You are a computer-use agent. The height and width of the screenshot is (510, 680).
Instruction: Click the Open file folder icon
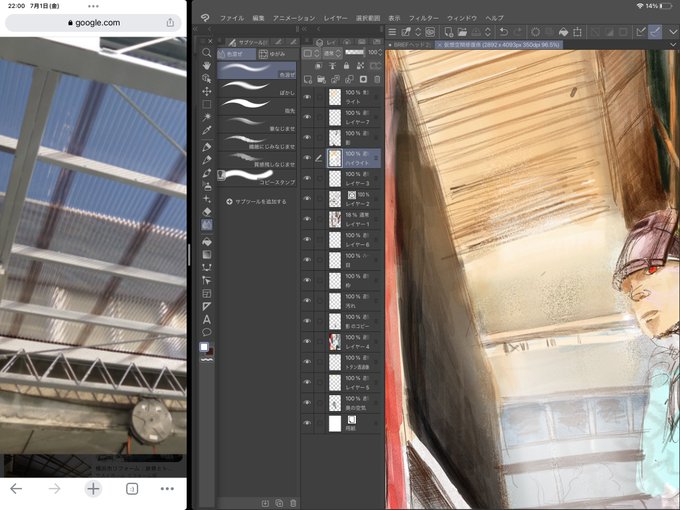point(462,32)
